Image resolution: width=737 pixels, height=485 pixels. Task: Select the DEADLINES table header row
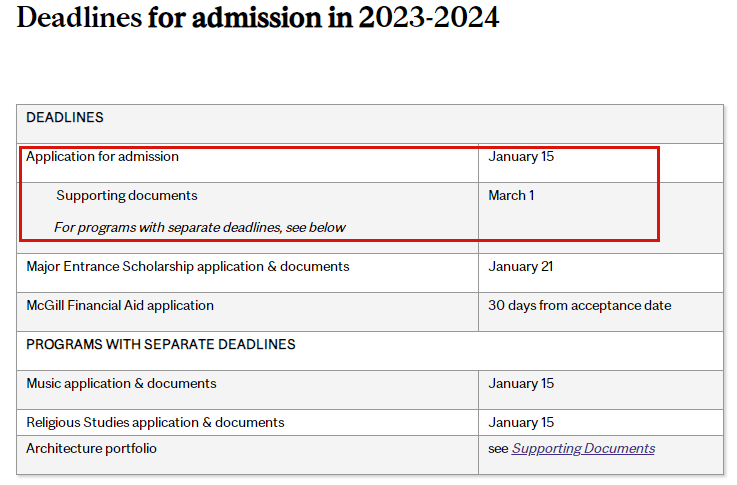65,118
